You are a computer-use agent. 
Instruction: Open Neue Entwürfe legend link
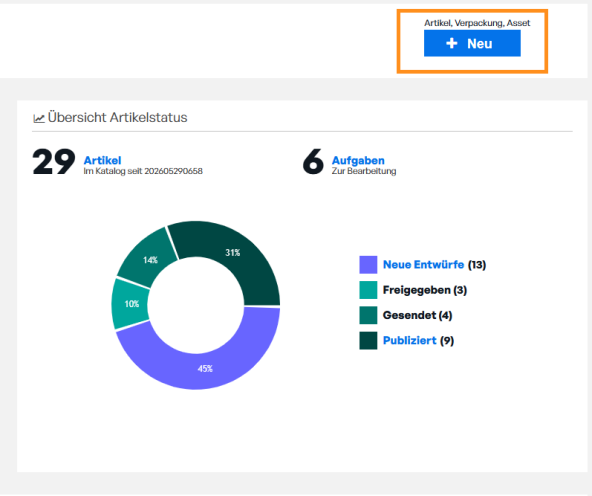pos(423,265)
